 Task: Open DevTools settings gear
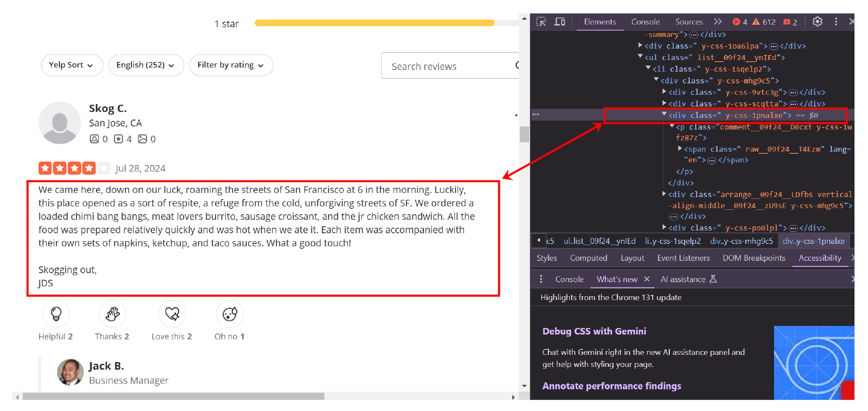pyautogui.click(x=817, y=22)
